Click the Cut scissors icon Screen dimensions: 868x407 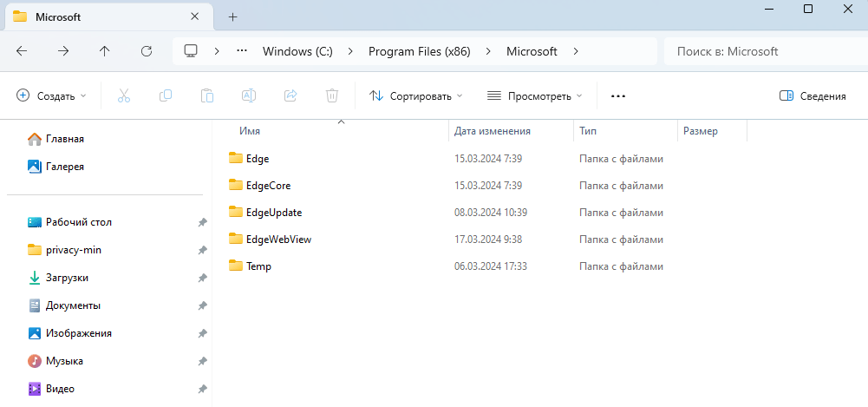coord(124,95)
